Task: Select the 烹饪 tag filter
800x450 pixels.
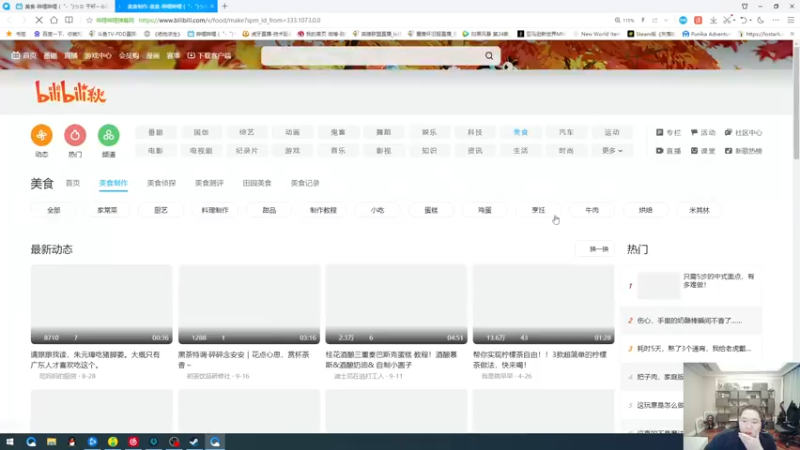Action: (538, 210)
